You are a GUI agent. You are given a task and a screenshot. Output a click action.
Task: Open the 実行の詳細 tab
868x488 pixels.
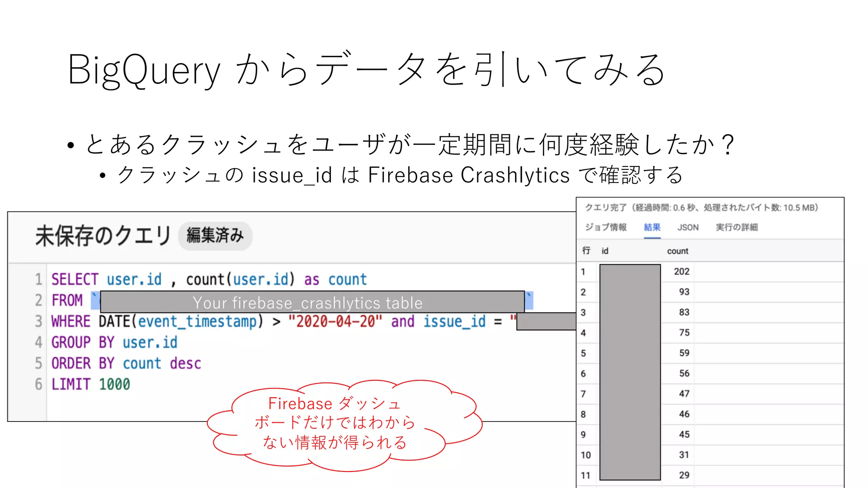737,227
